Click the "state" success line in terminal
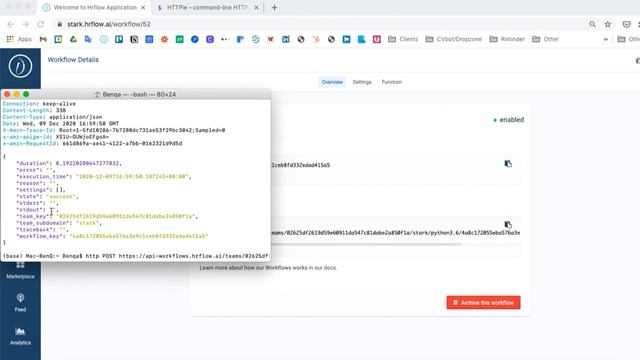The height and width of the screenshot is (360, 640). click(47, 196)
